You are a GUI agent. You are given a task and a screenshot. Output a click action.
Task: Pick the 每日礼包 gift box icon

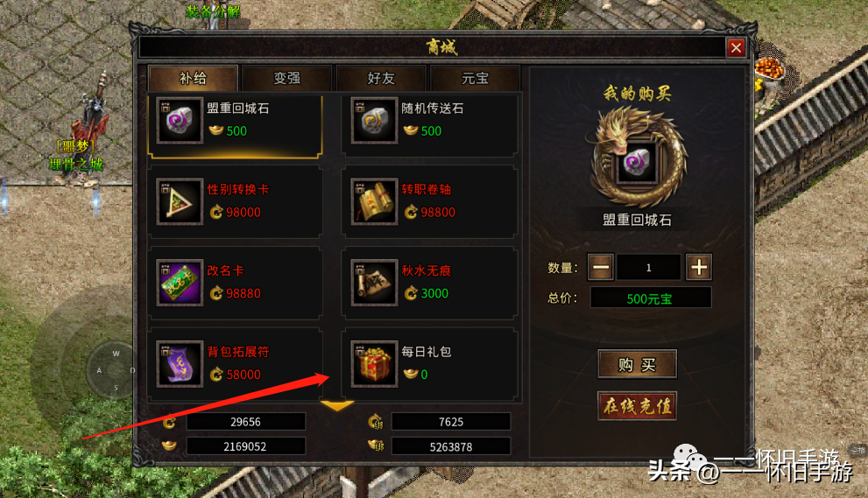tap(374, 363)
